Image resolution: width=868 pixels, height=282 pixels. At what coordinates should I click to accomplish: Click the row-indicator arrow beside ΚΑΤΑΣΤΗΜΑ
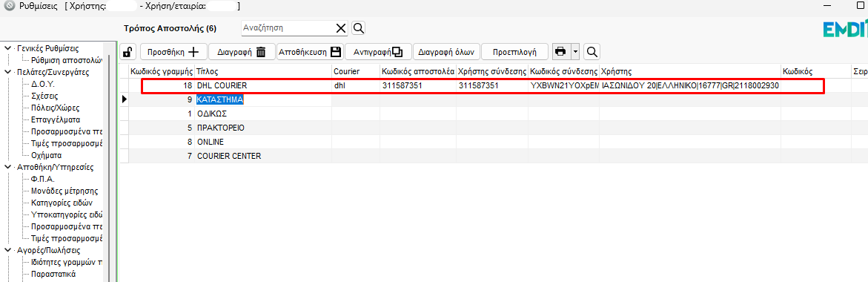[125, 99]
